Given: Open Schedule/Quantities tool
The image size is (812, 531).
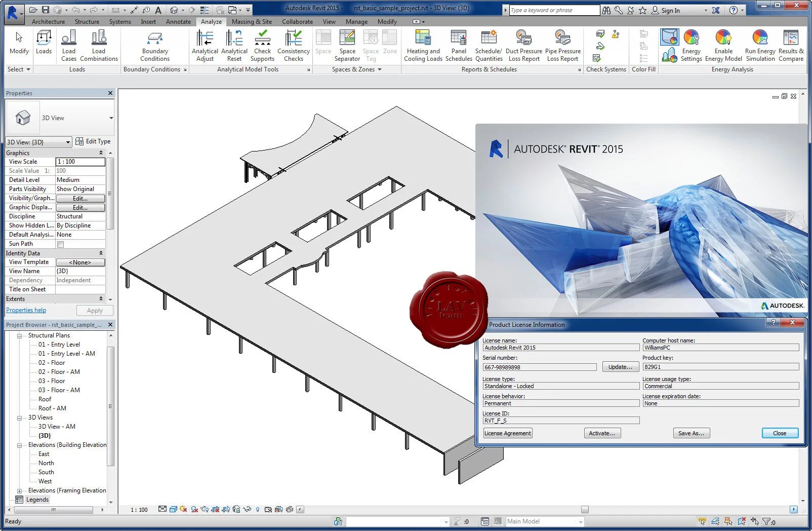Looking at the screenshot, I should tap(489, 46).
